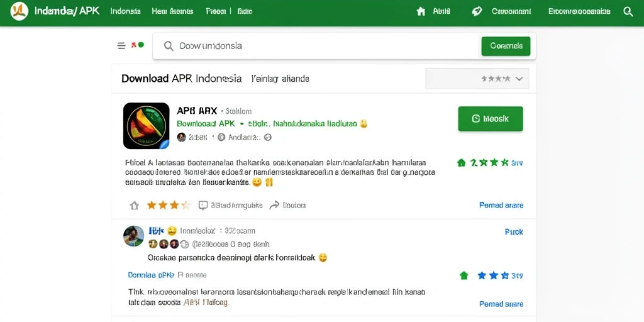Click the blue star rating in the review

(x=493, y=275)
